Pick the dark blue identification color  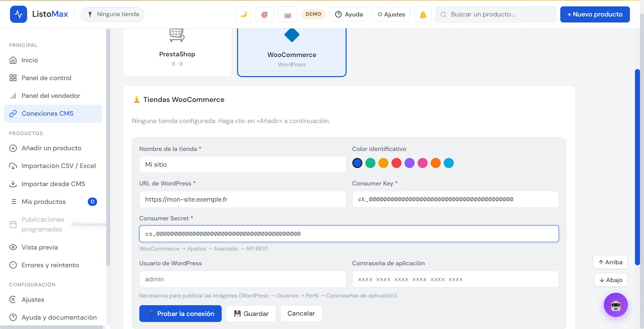click(357, 163)
